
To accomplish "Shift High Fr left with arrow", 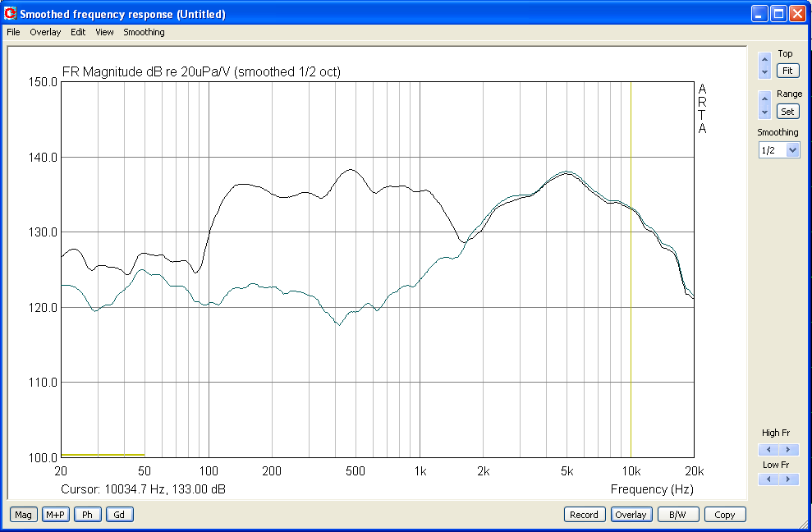I will pos(768,450).
